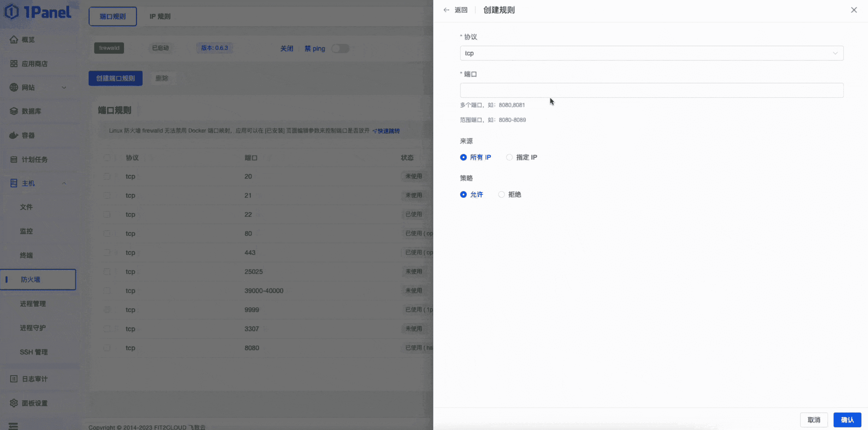The image size is (868, 430).
Task: Click the 确认 confirm button
Action: tap(847, 420)
